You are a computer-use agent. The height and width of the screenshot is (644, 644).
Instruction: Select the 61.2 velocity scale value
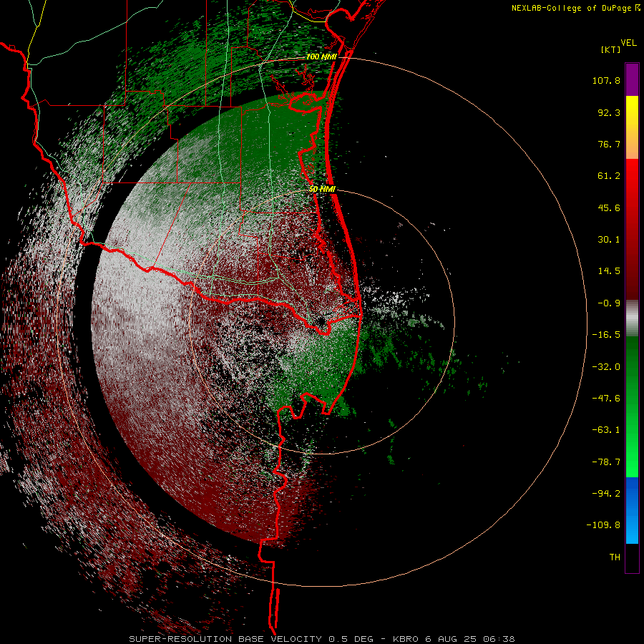click(x=609, y=176)
